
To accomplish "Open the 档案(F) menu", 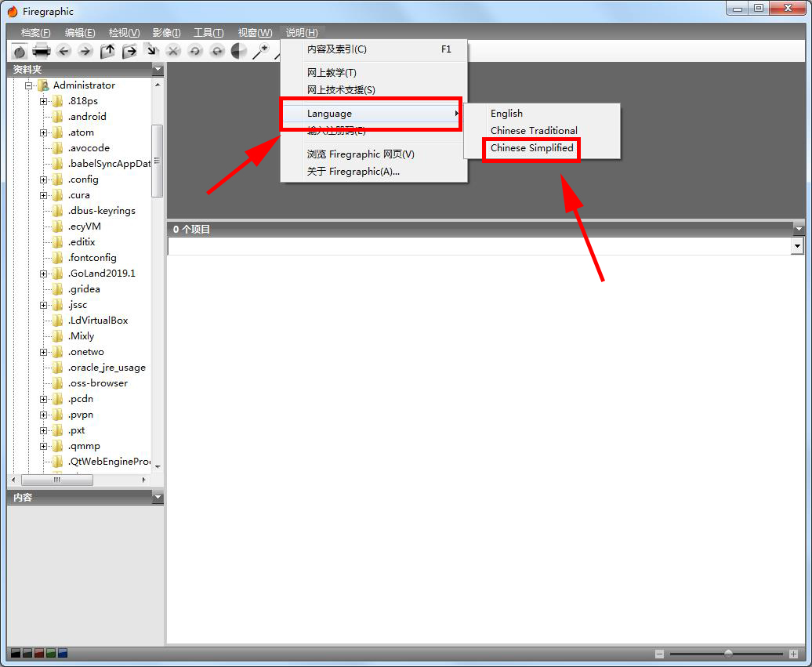I will pos(36,33).
